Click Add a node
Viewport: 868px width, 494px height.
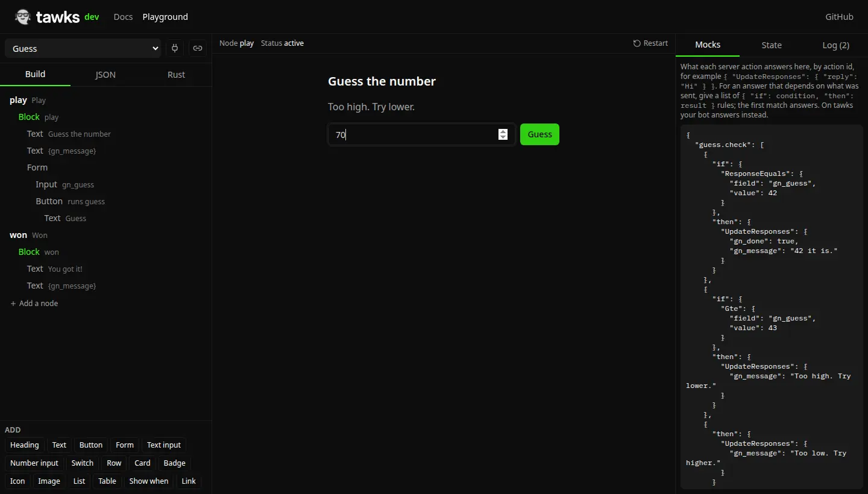tap(34, 303)
